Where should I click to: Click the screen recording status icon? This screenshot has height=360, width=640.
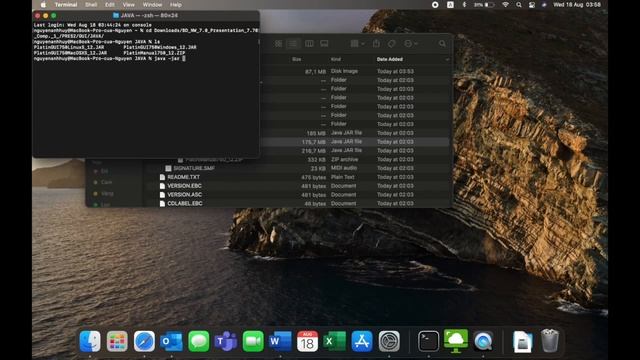point(435,5)
